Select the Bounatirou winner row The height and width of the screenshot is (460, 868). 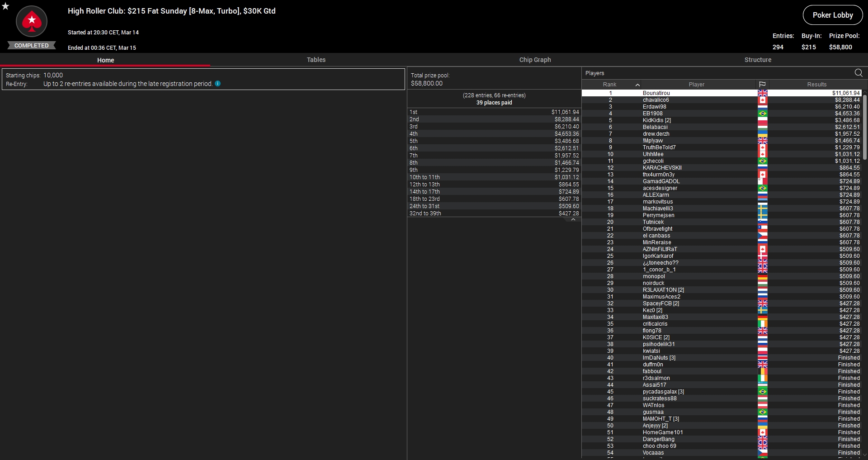722,93
